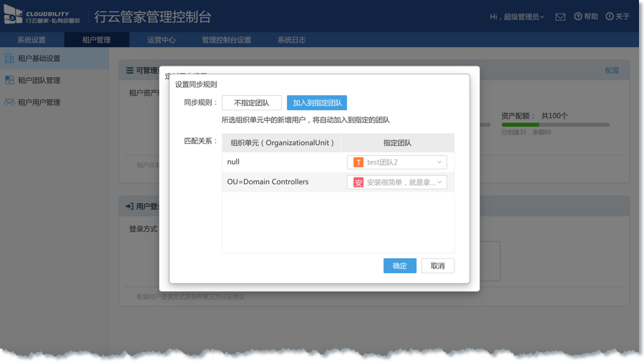This screenshot has height=362, width=644.
Task: Click the 租户用户管理 sidebar icon
Action: point(9,102)
